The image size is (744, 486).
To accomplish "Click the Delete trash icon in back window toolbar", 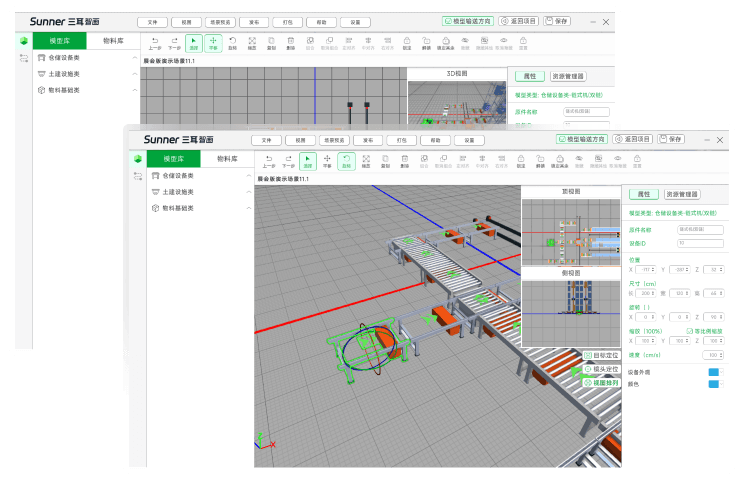I will (x=291, y=43).
